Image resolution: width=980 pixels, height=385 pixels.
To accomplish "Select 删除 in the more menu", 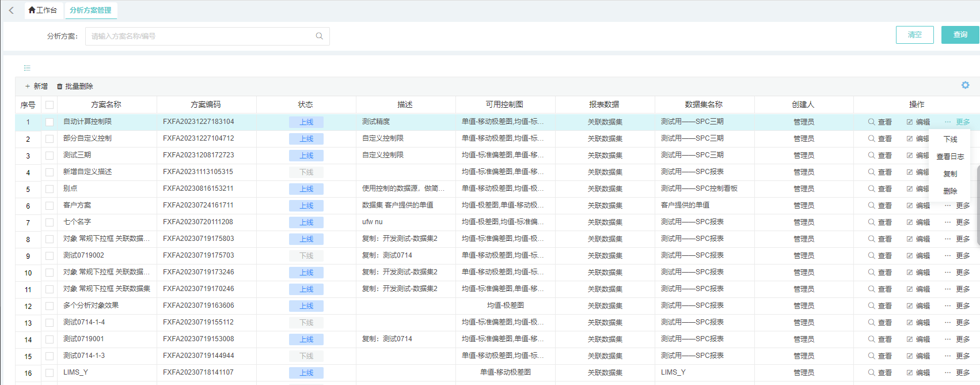I will tap(950, 191).
